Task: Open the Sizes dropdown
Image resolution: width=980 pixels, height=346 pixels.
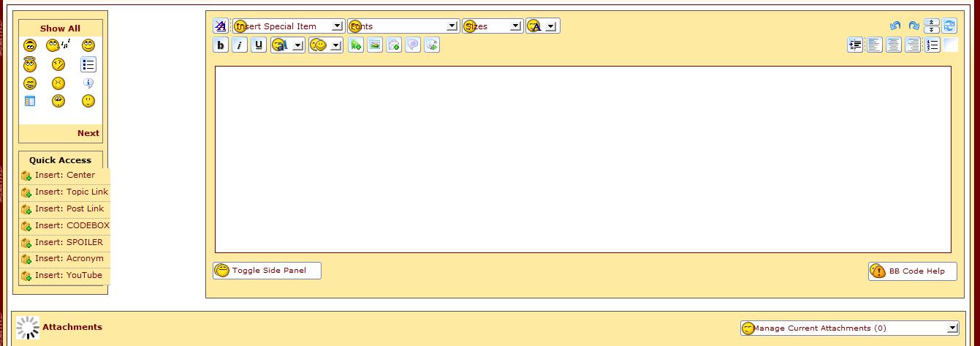Action: (x=493, y=26)
